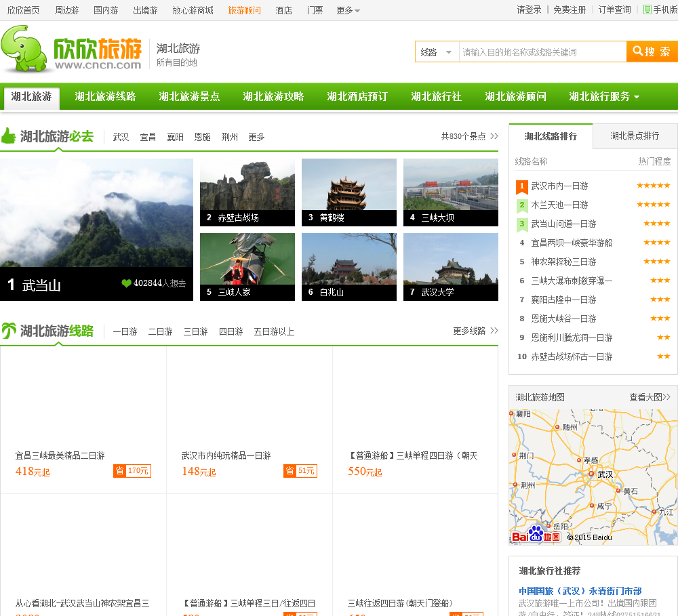Click the Baidu map logo
Screen dimensions: 678x616
536,535
